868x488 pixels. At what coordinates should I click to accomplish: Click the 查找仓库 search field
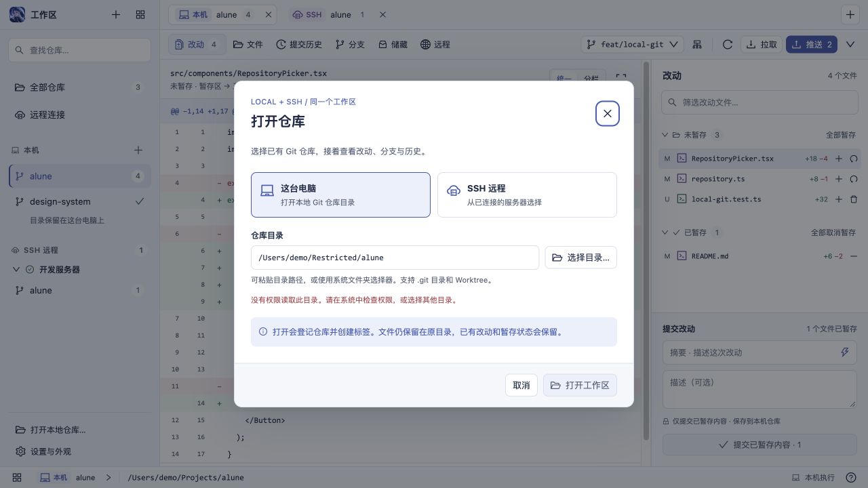pos(79,50)
